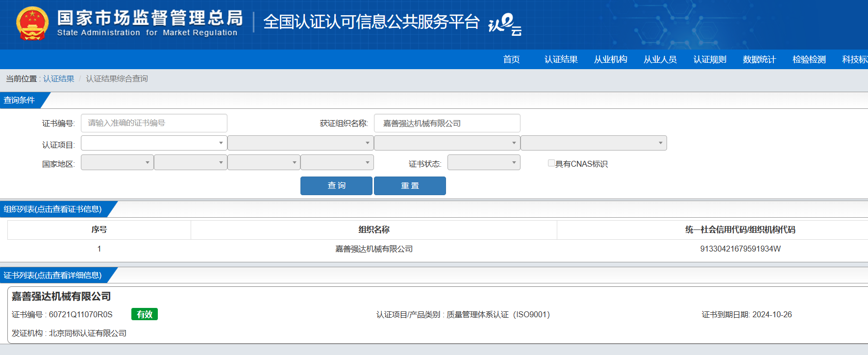Open certificate card title 嘉善强达机械有限公司
Screen dimensions: 868x355
(61, 296)
